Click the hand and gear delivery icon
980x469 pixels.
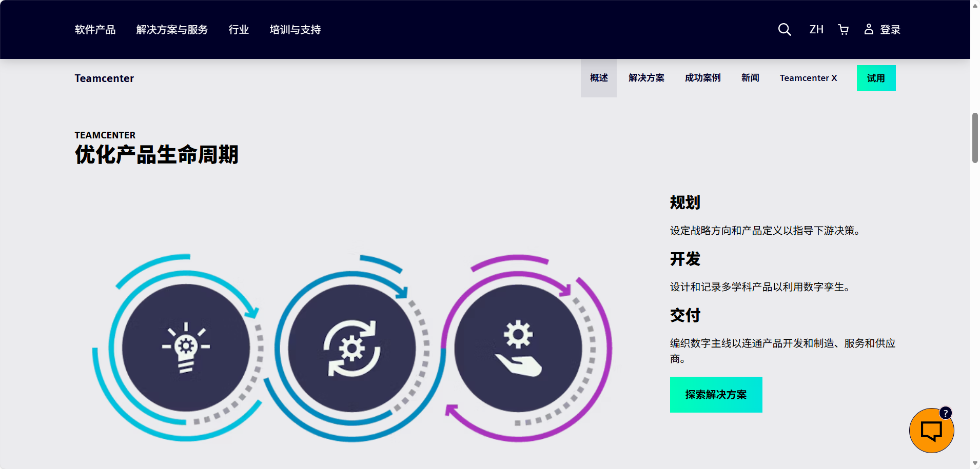pyautogui.click(x=518, y=348)
